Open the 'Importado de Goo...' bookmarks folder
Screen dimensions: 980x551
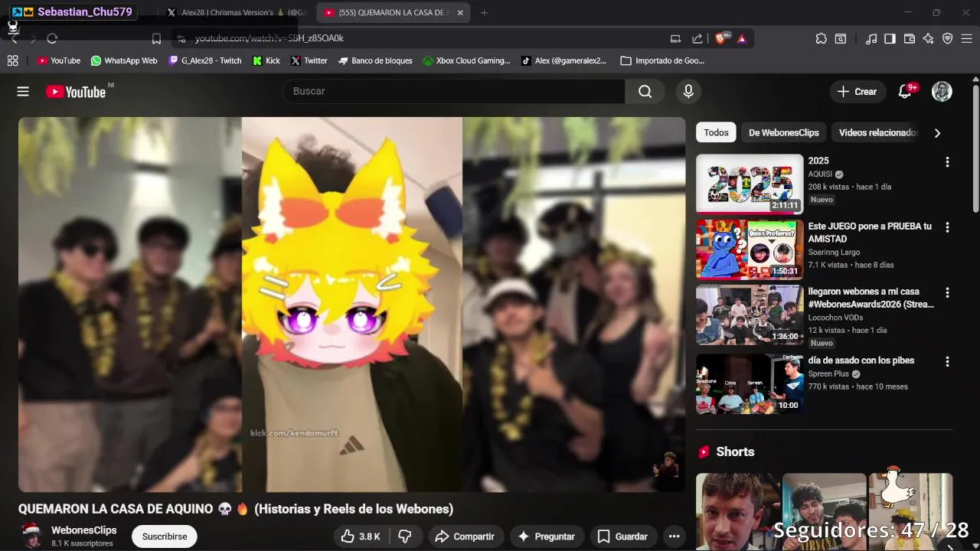point(663,60)
